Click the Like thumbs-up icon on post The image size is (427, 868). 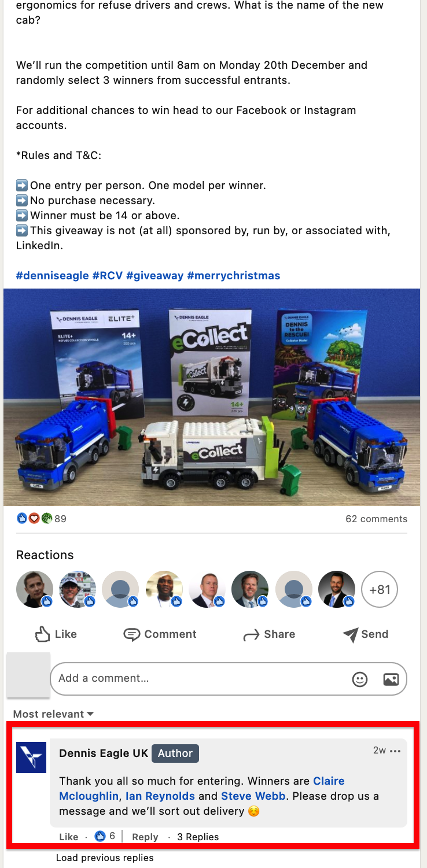click(x=43, y=634)
